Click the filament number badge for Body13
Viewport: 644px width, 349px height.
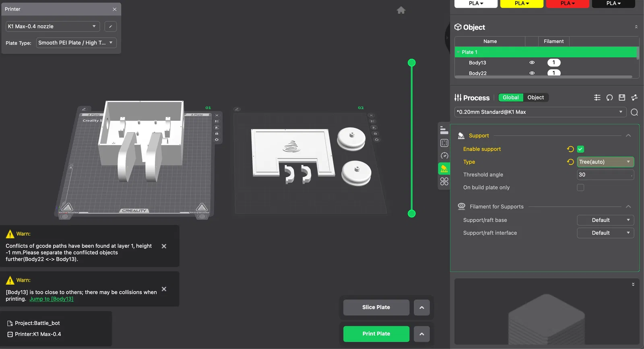pos(554,62)
